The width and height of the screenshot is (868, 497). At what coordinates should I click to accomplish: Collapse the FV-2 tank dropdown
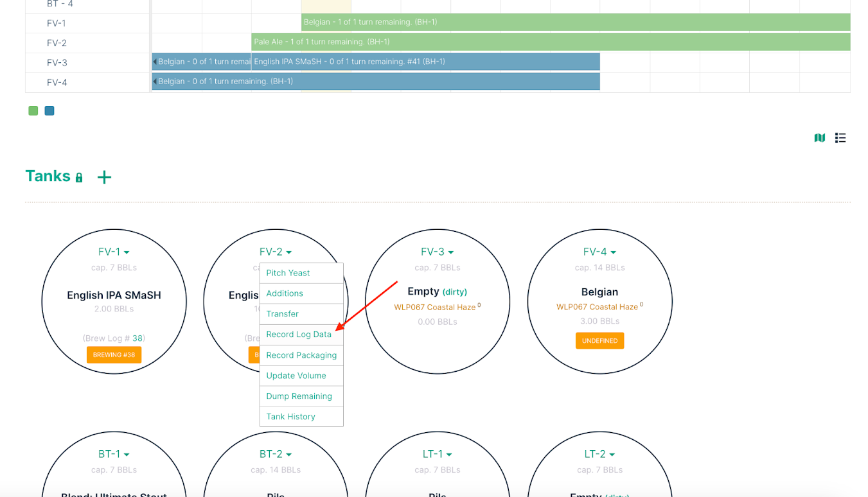(276, 252)
